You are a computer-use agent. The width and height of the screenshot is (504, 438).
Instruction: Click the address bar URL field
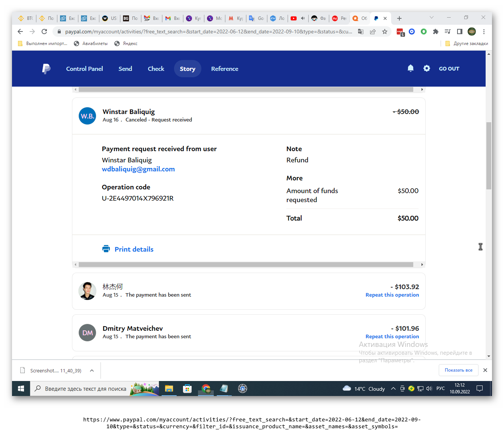[x=208, y=31]
